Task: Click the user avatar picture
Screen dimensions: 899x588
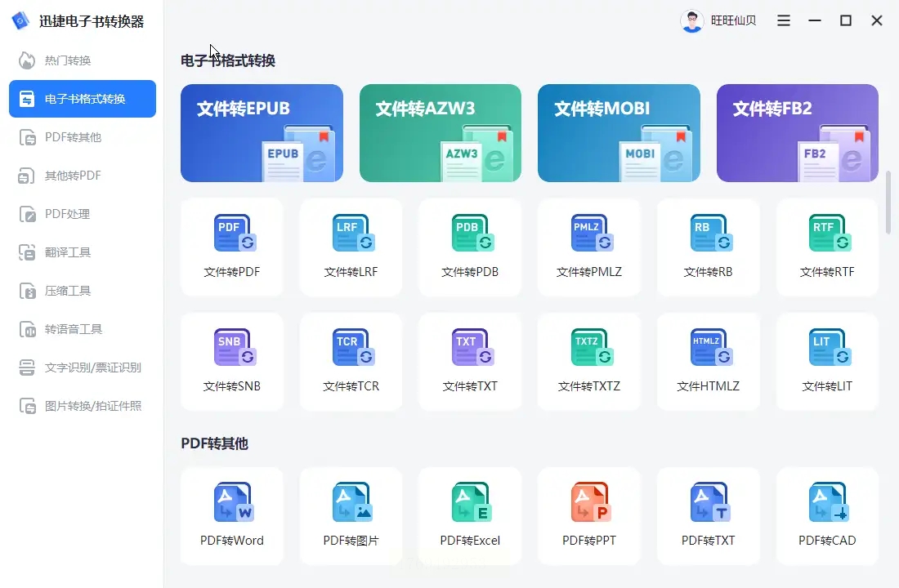Action: point(692,21)
